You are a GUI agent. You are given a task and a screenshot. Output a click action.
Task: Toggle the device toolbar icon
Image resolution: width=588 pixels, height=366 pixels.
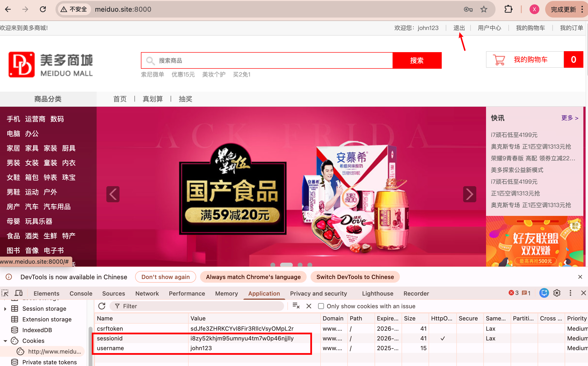pos(18,293)
